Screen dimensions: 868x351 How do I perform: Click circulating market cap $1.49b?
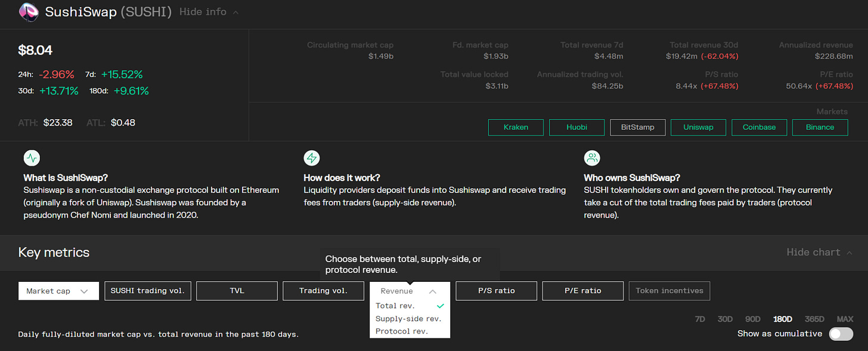[x=380, y=57]
